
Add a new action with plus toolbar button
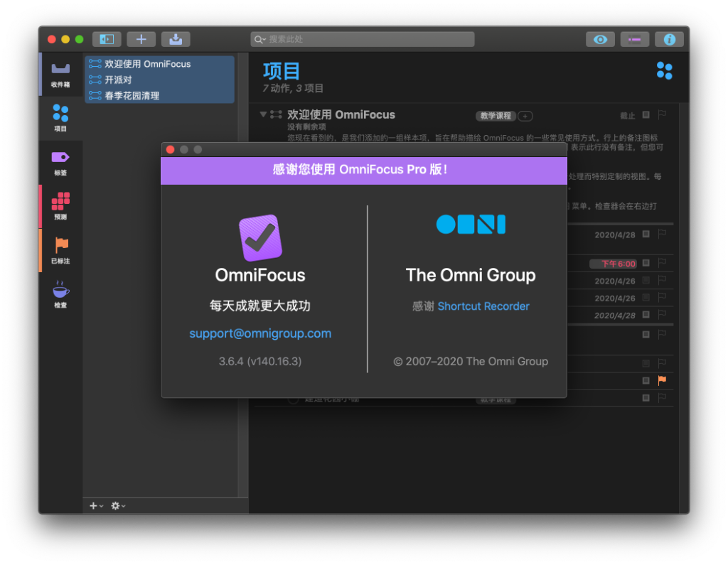point(141,40)
